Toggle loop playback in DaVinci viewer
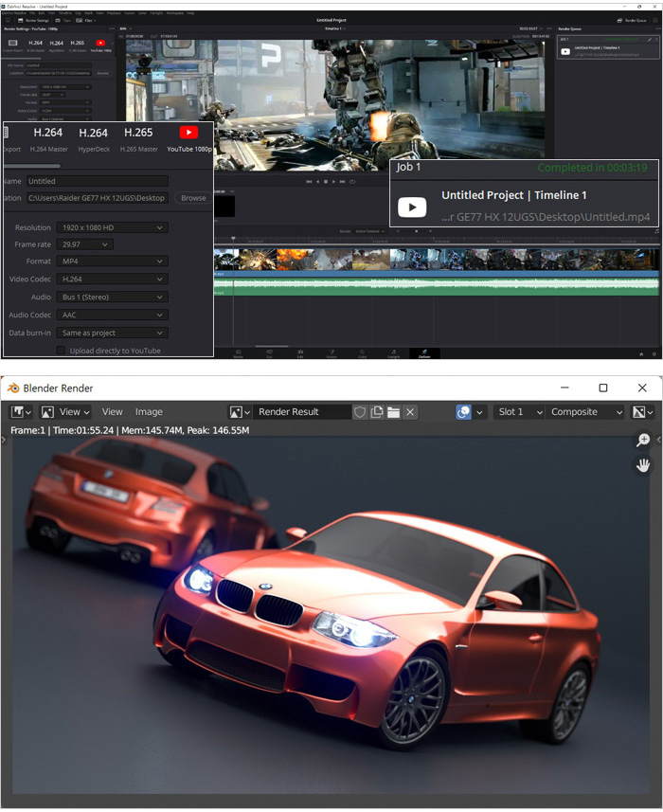 click(x=352, y=181)
